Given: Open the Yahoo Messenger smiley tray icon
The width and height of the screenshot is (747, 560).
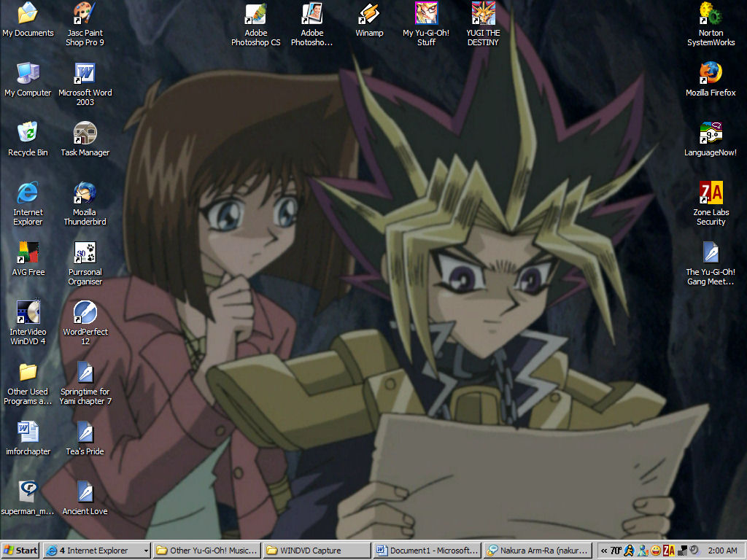Looking at the screenshot, I should pos(656,551).
